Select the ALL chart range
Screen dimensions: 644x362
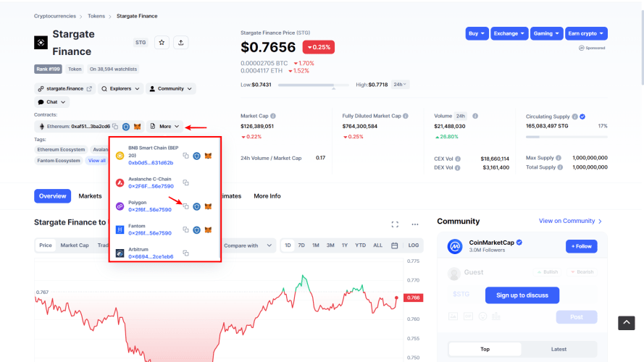pos(377,245)
